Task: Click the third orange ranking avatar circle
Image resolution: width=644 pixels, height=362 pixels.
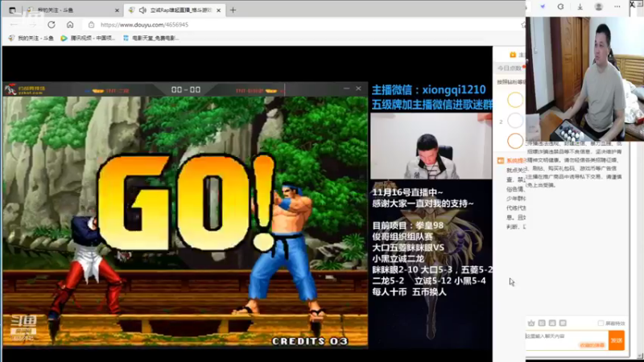Action: coord(515,142)
